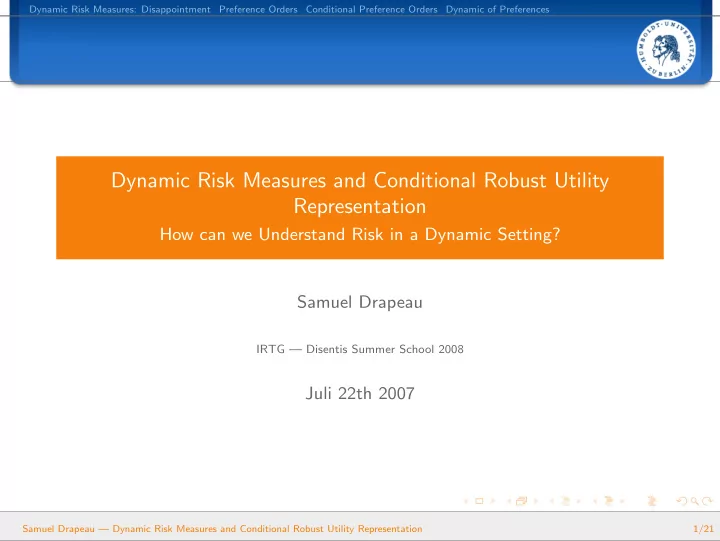The image size is (720, 541).
Task: Click the section navigation icon
Action: tap(609, 501)
